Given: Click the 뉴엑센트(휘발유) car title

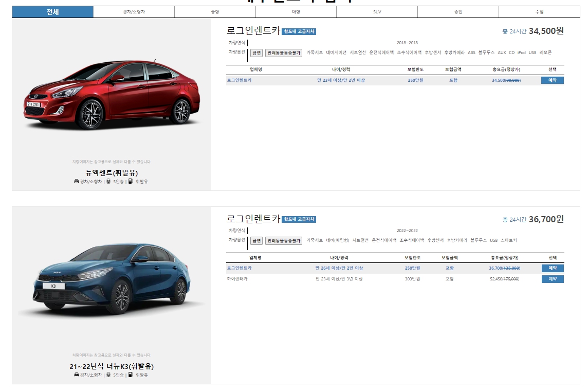Looking at the screenshot, I should 112,173.
